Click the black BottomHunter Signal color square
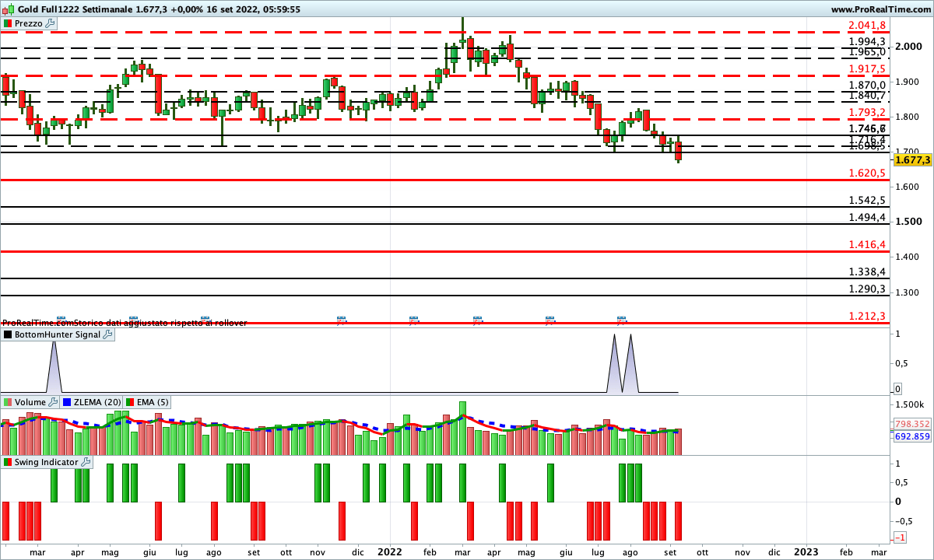The height and width of the screenshot is (560, 934). click(x=8, y=334)
